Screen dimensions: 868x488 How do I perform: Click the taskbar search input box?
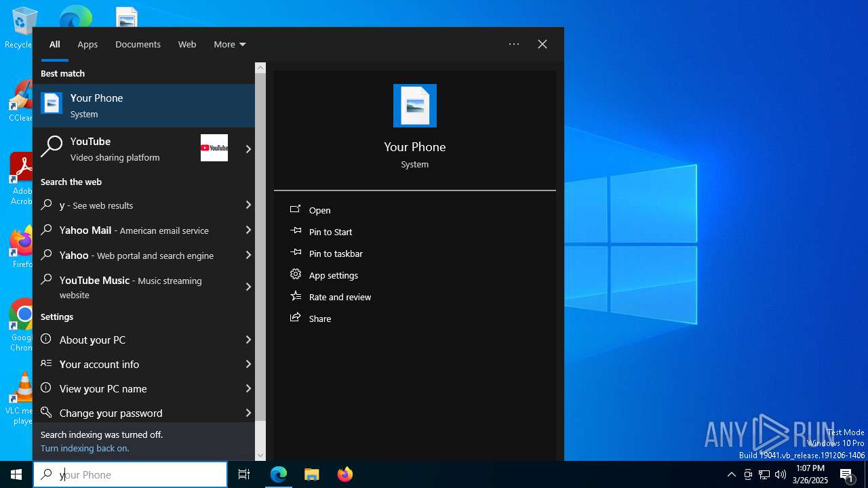[x=130, y=474]
